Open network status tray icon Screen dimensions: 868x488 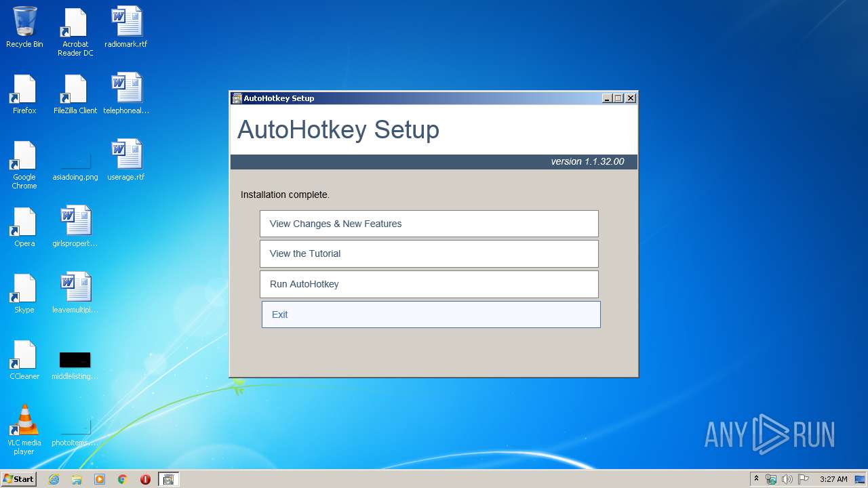pos(771,479)
